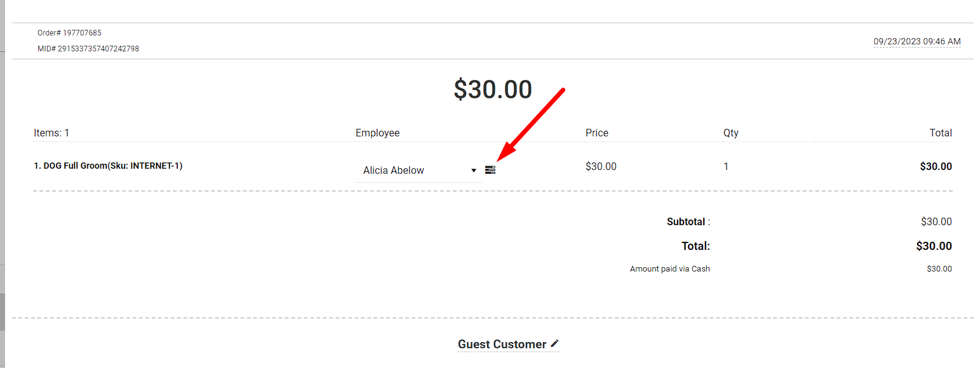The width and height of the screenshot is (980, 368).
Task: Click the Guest Customer name link
Action: [x=502, y=345]
